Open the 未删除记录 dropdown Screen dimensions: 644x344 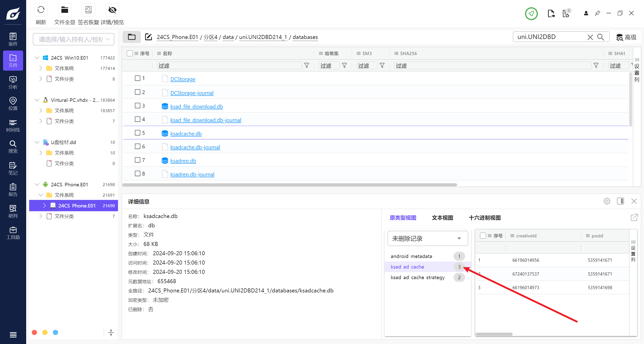pyautogui.click(x=428, y=238)
